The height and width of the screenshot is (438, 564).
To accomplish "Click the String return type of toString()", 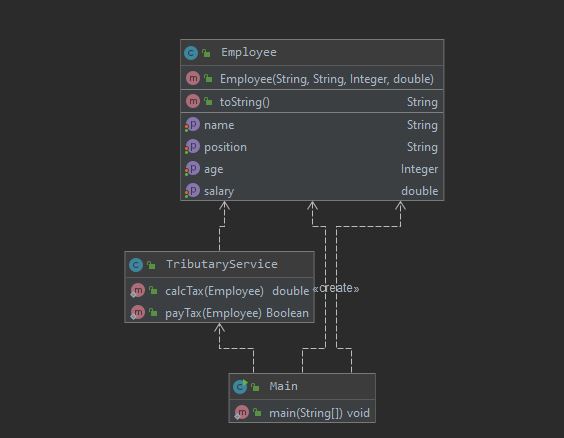I will click(x=422, y=102).
